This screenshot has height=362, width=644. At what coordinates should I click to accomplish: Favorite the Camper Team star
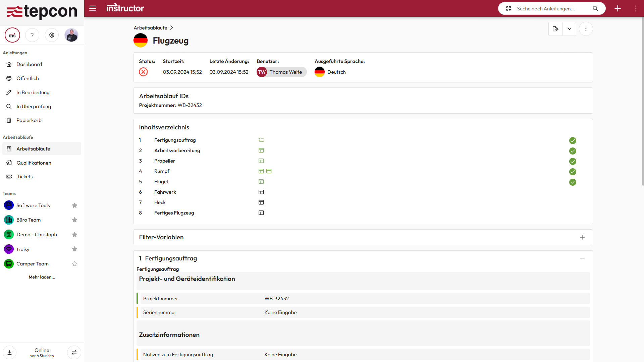coord(74,264)
